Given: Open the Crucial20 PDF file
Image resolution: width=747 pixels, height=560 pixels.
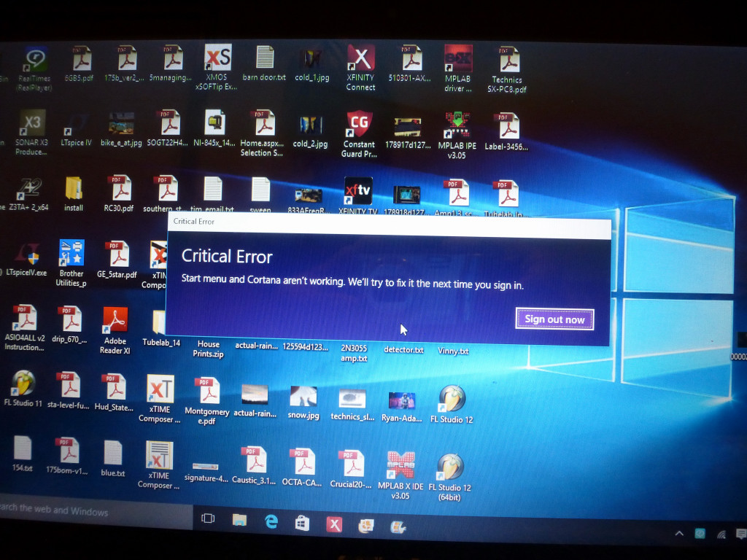Looking at the screenshot, I should tap(351, 469).
